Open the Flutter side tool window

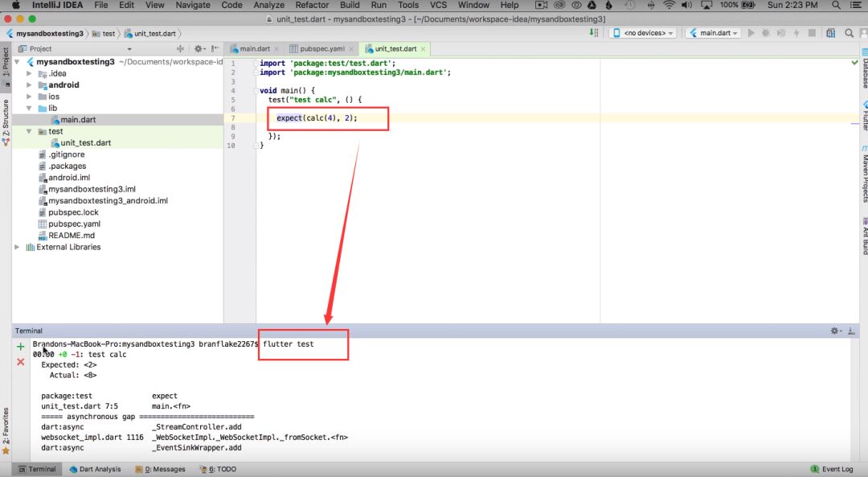(x=864, y=115)
